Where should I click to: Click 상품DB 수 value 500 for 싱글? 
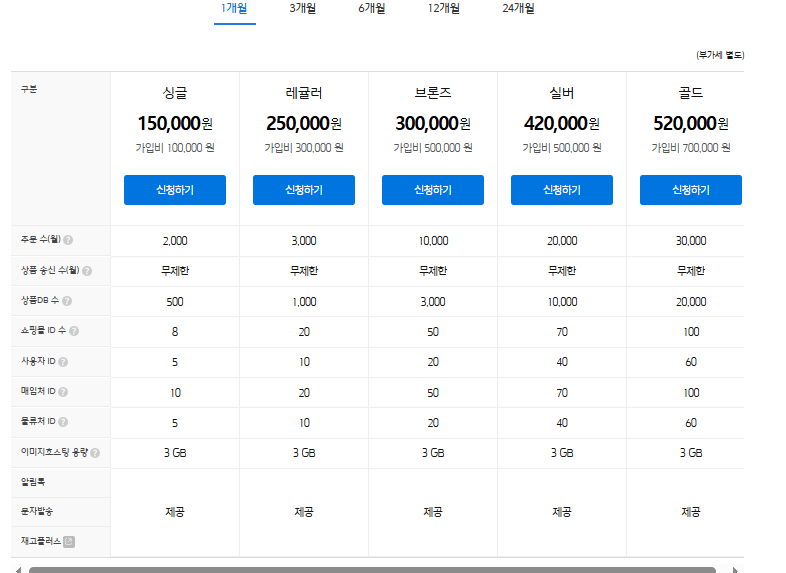pos(175,302)
